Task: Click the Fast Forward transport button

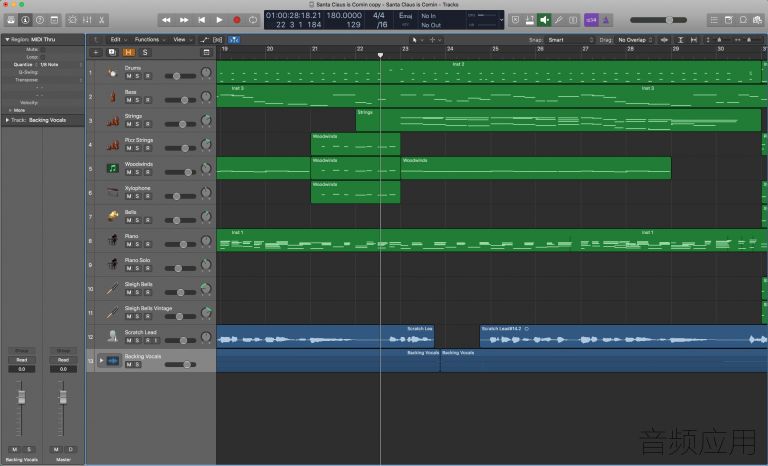Action: point(184,20)
